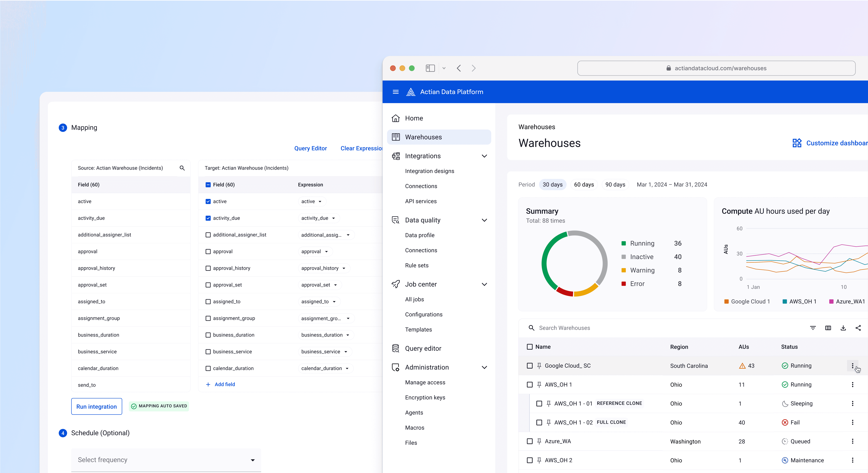Open three-dot menu for AWS_OH 1 - 02
The image size is (868, 473).
tap(853, 422)
